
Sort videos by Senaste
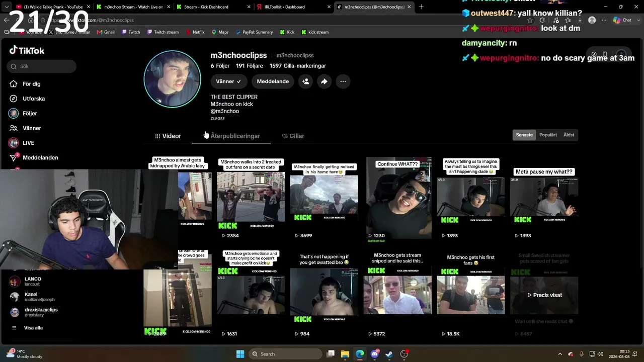(x=524, y=135)
